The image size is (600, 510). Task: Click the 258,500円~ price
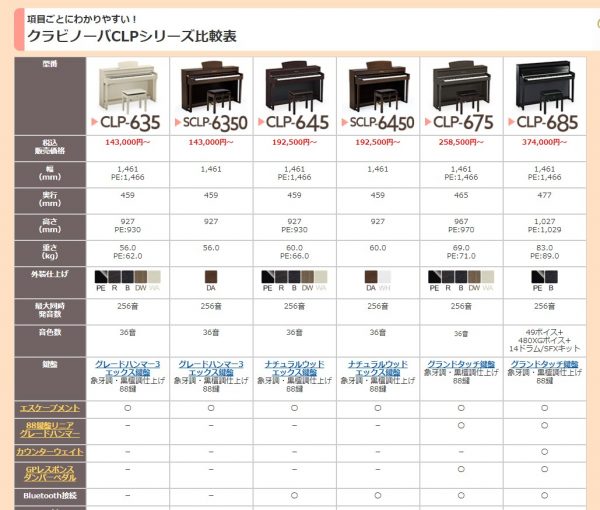pos(461,142)
